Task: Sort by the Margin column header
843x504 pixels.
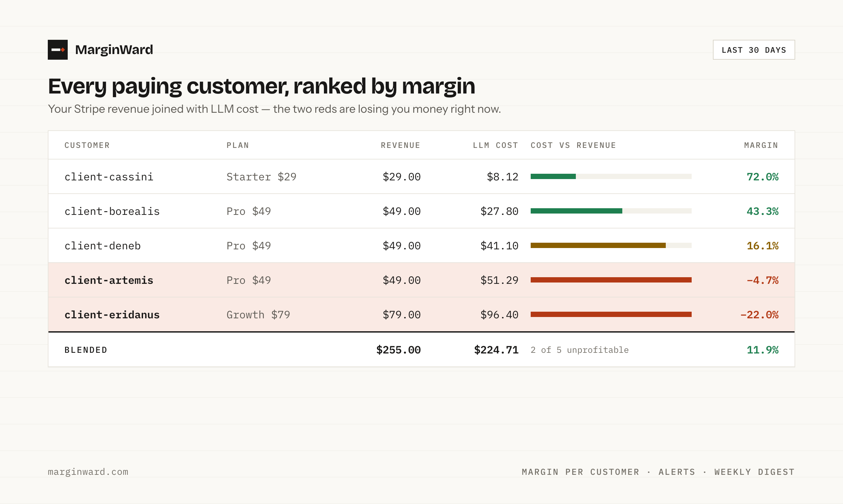Action: (x=761, y=145)
